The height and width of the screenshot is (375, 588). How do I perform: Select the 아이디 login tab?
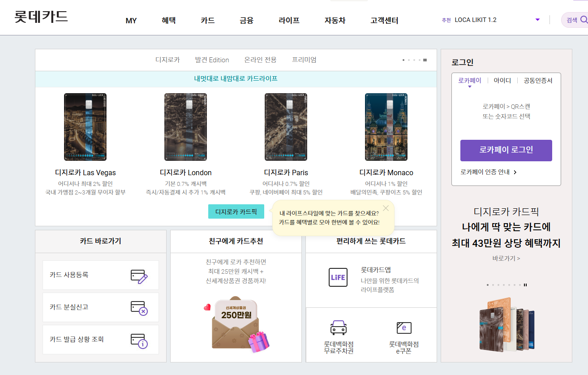[502, 81]
